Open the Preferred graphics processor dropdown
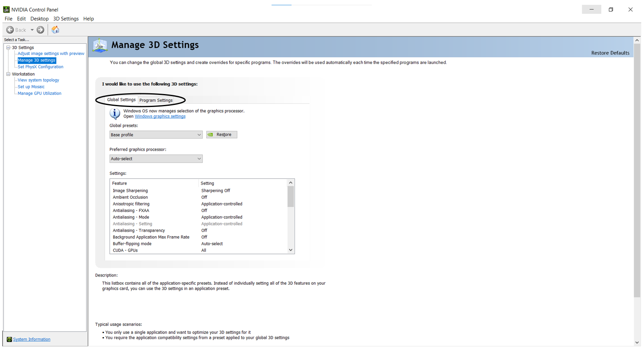 click(x=156, y=159)
